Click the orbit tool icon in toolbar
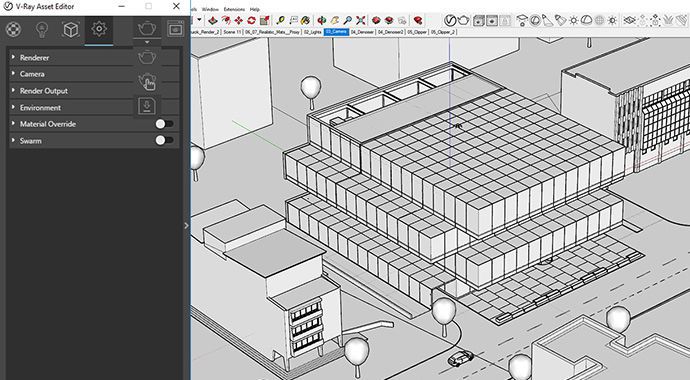 click(x=322, y=20)
